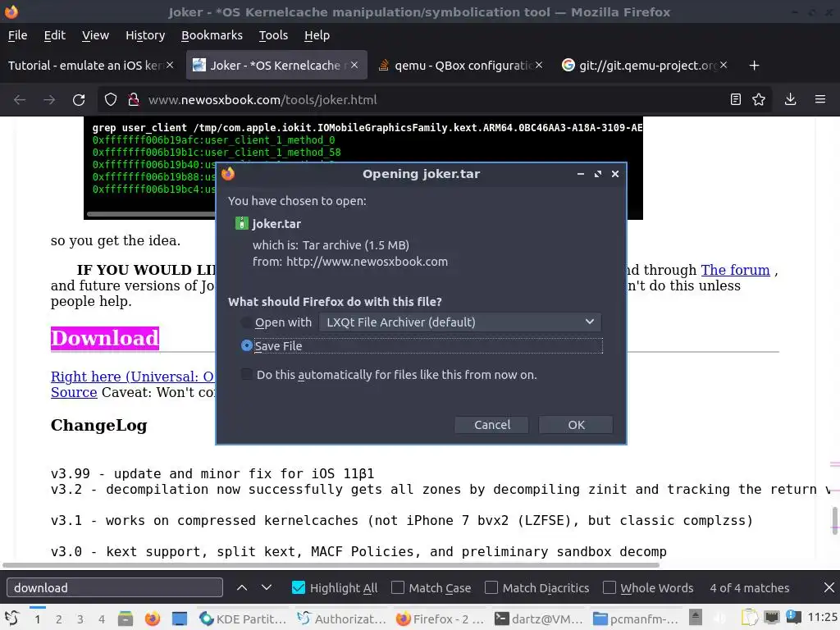Click the Source link
Viewport: 840px width, 630px height.
(74, 392)
